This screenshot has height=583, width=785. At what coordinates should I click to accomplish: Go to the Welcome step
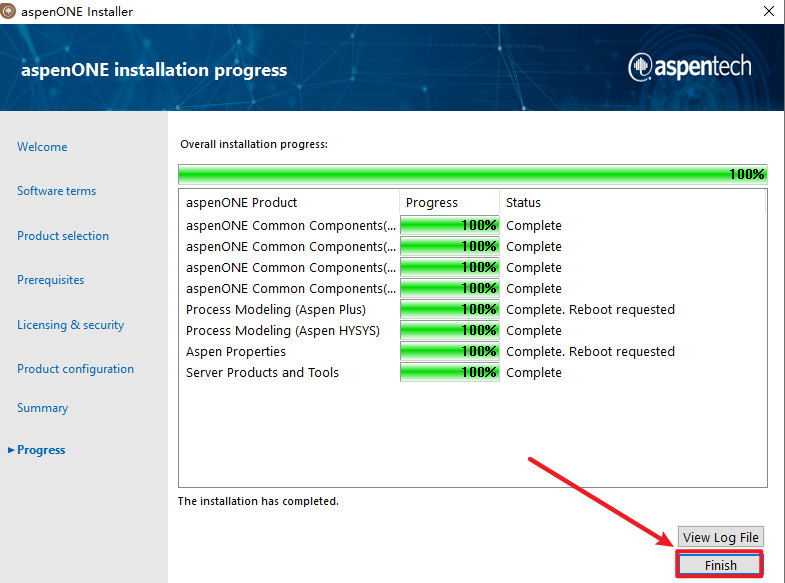point(42,147)
